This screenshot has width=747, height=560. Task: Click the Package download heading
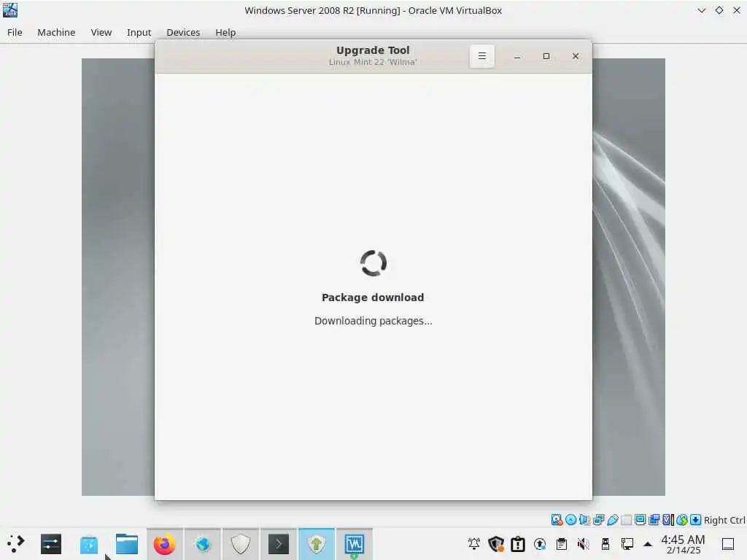(373, 297)
